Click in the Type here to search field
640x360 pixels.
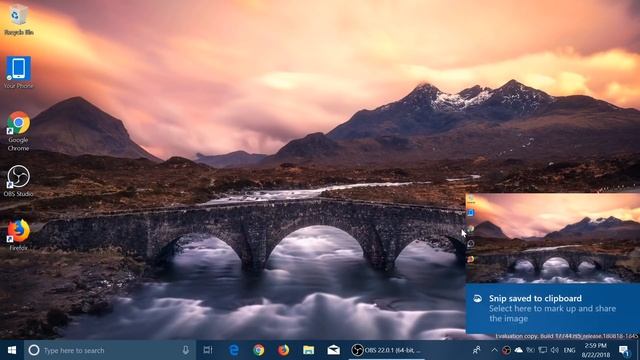click(x=110, y=350)
